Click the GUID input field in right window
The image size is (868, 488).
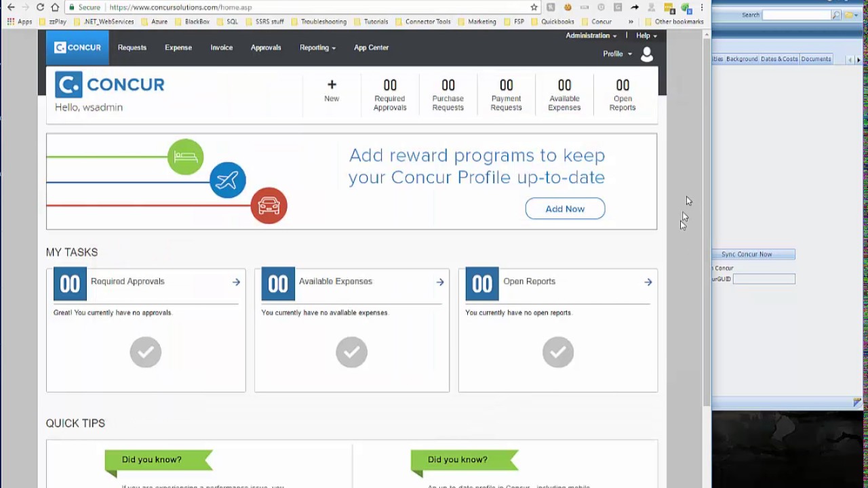pos(764,279)
